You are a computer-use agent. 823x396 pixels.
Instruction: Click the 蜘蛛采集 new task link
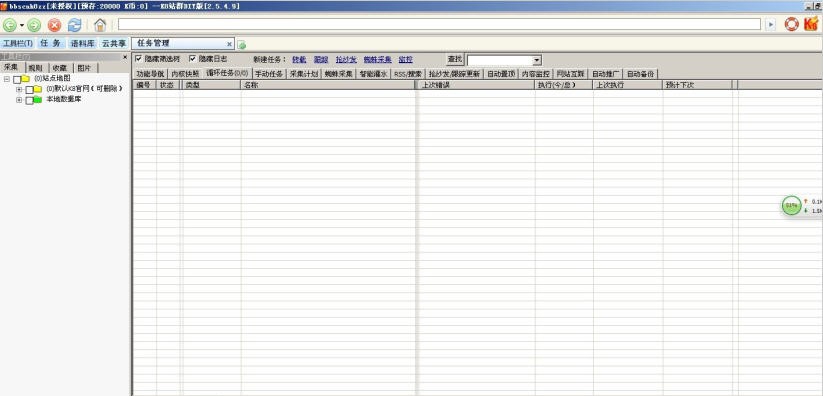coord(377,59)
